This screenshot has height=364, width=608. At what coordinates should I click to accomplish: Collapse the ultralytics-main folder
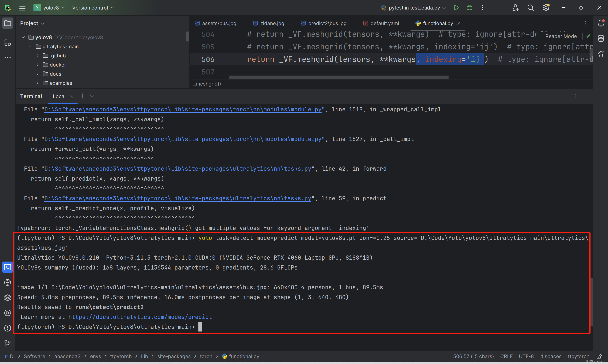(30, 46)
